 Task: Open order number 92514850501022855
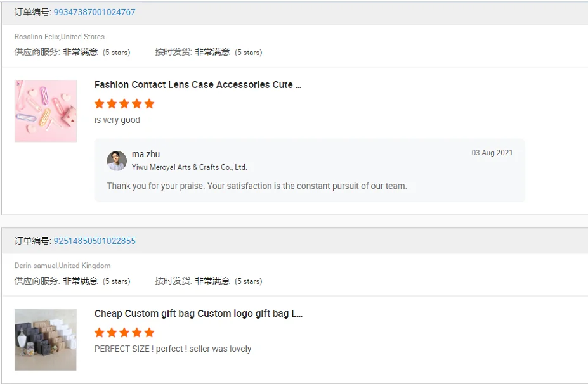[x=95, y=241]
